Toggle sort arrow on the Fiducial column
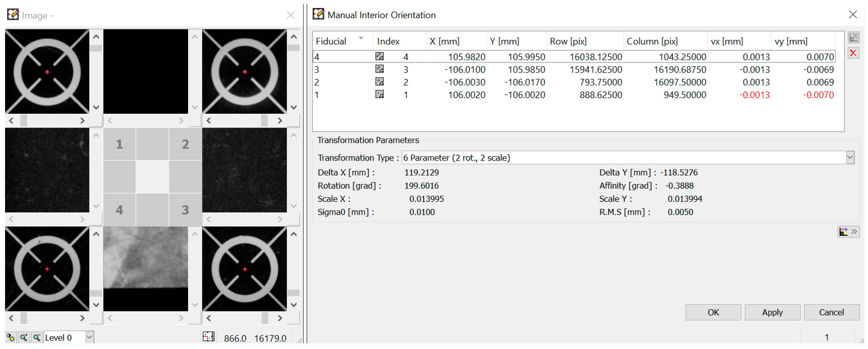The height and width of the screenshot is (349, 868). [x=361, y=38]
